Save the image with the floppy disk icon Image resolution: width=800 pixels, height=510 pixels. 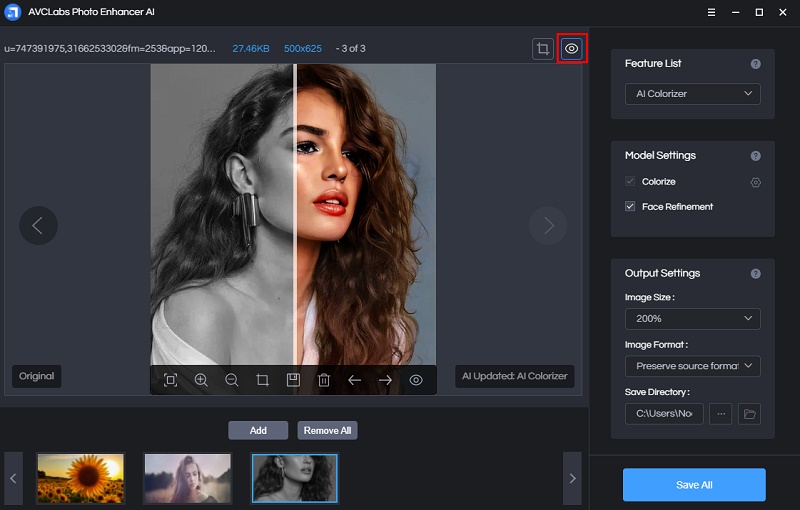[x=293, y=380]
